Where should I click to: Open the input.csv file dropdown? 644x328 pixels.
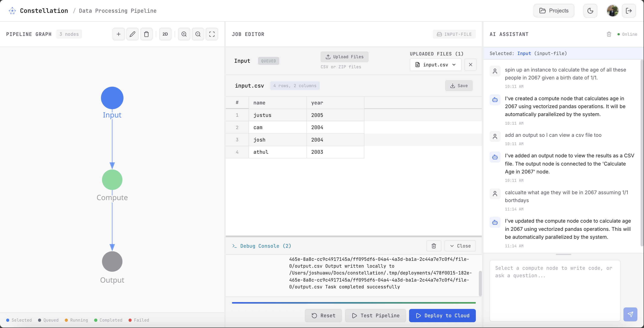435,65
